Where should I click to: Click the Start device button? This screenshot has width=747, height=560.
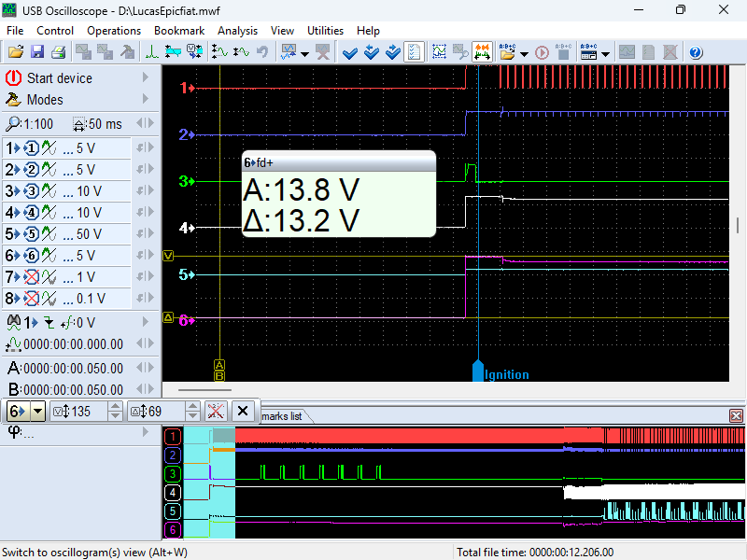[59, 77]
